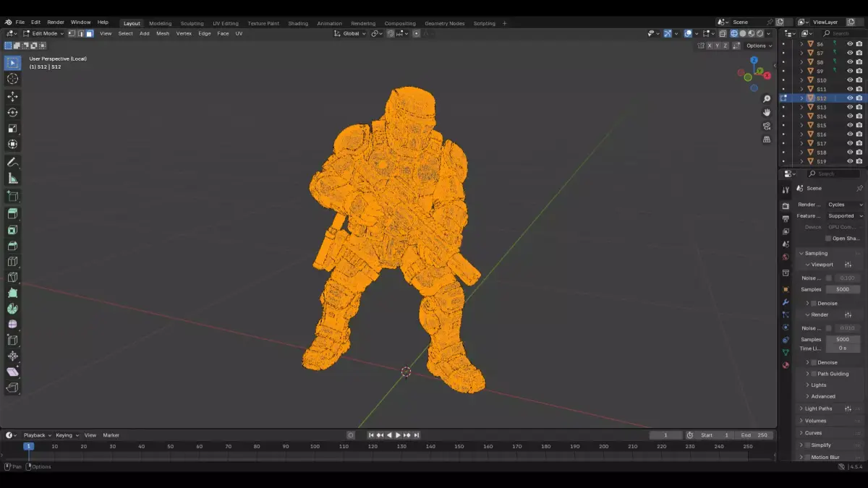Select the Select Box tool

(x=12, y=63)
